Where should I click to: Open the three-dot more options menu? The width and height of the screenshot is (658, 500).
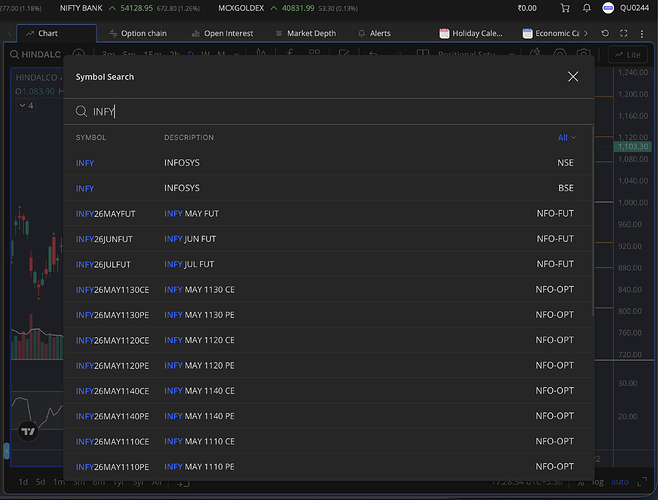(642, 33)
